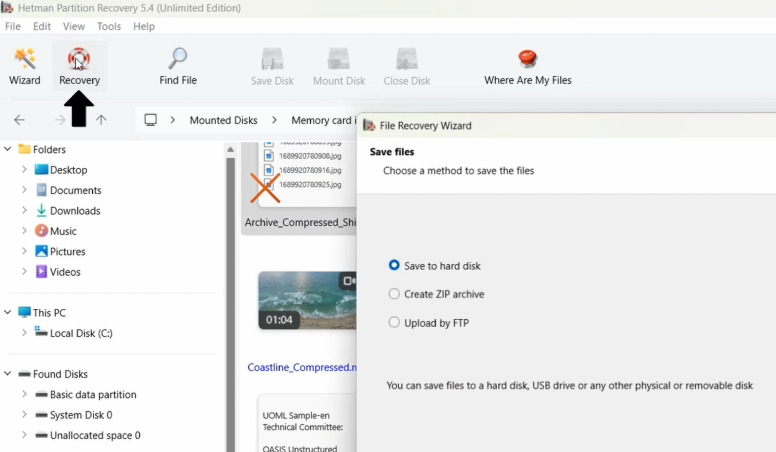Viewport: 776px width, 452px height.
Task: Click the Recovery lifebuoy icon
Action: pos(79,59)
